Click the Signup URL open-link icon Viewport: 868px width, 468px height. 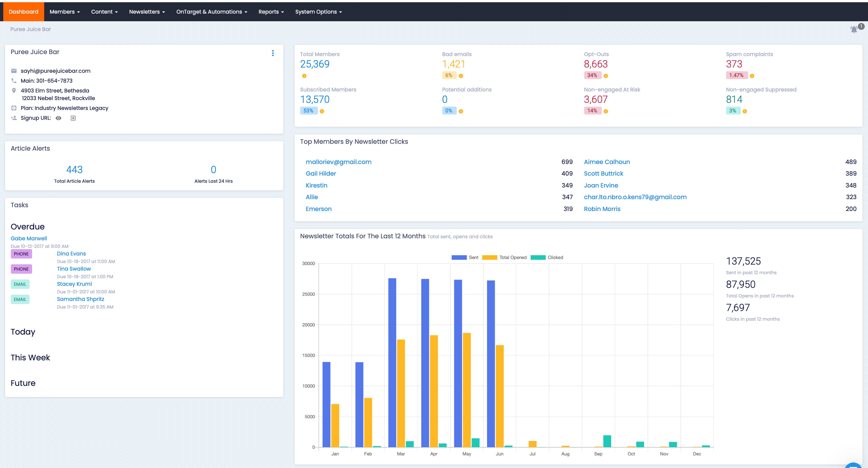click(x=73, y=118)
